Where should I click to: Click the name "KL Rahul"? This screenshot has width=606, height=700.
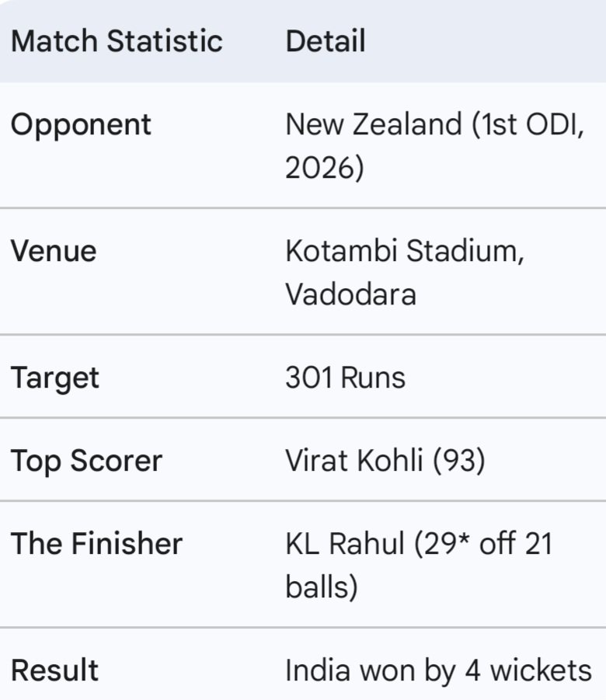pyautogui.click(x=344, y=544)
